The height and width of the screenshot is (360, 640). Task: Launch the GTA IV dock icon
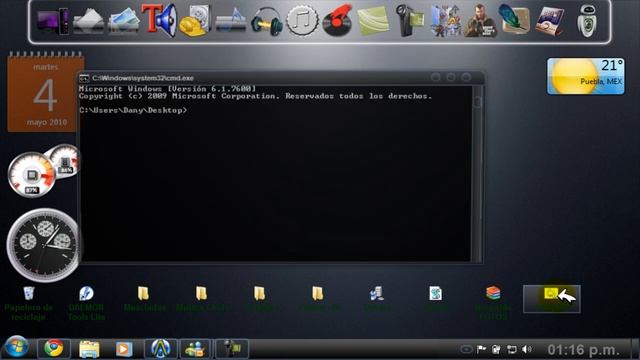click(x=480, y=21)
